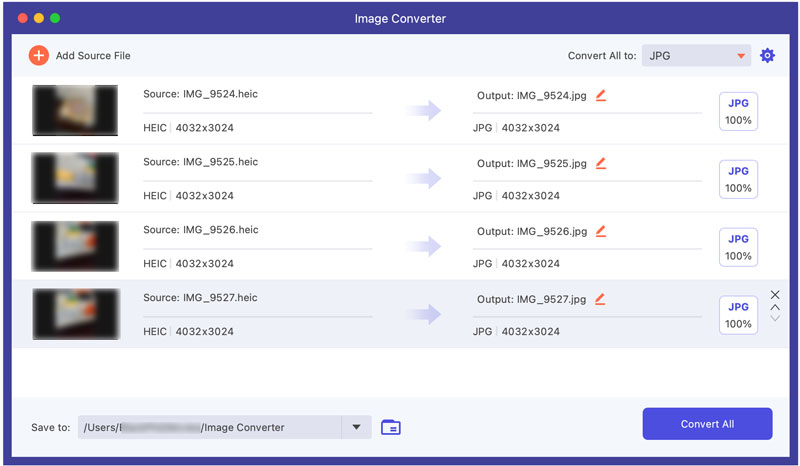Screen dimensions: 800x466
Task: Select thumbnail of IMG_9527.heic
Action: tap(76, 314)
